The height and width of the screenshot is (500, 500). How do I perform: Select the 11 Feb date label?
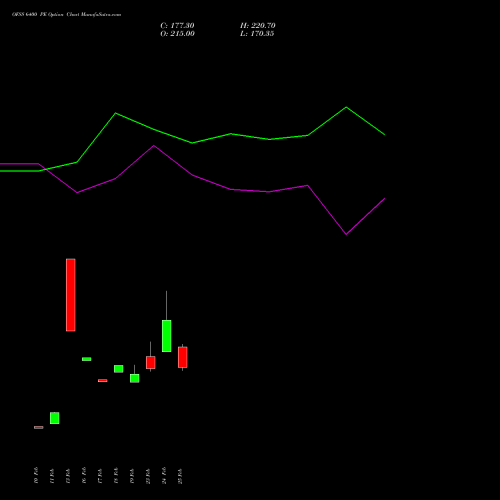point(52,476)
